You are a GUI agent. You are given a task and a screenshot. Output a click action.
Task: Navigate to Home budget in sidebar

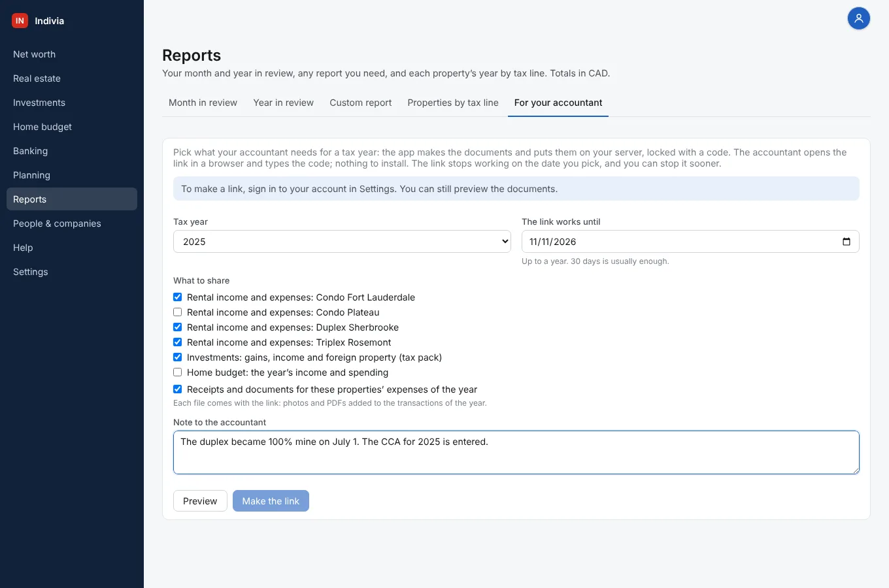[72, 127]
